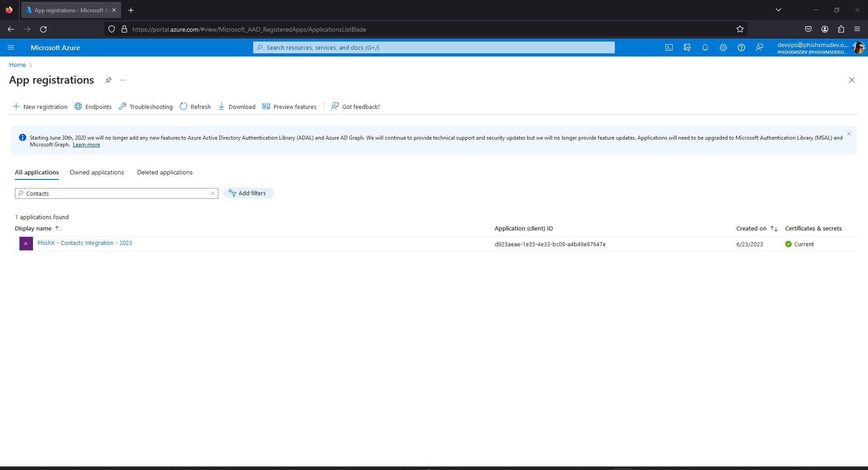The height and width of the screenshot is (470, 868).
Task: Go forward in browser history
Action: point(27,29)
